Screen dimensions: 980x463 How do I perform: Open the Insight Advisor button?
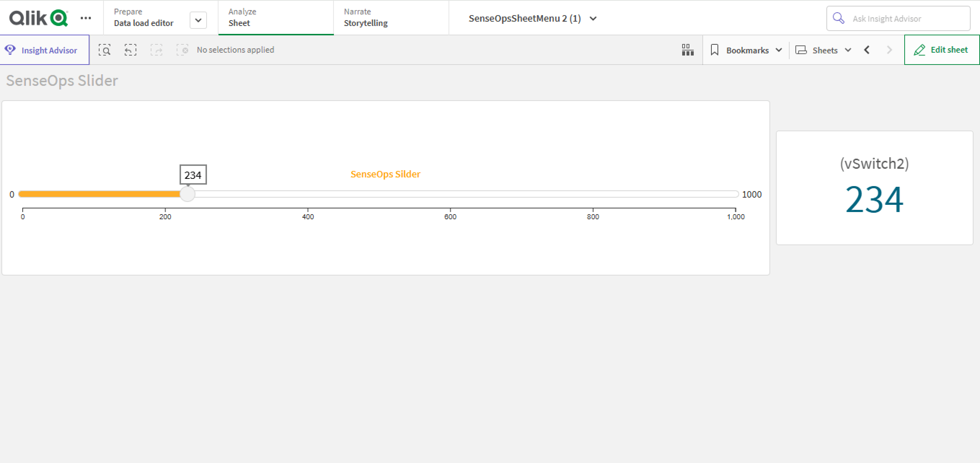(44, 50)
